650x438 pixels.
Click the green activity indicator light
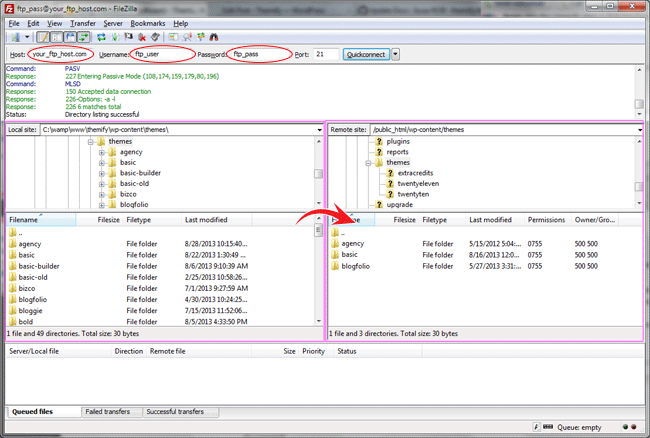625,427
